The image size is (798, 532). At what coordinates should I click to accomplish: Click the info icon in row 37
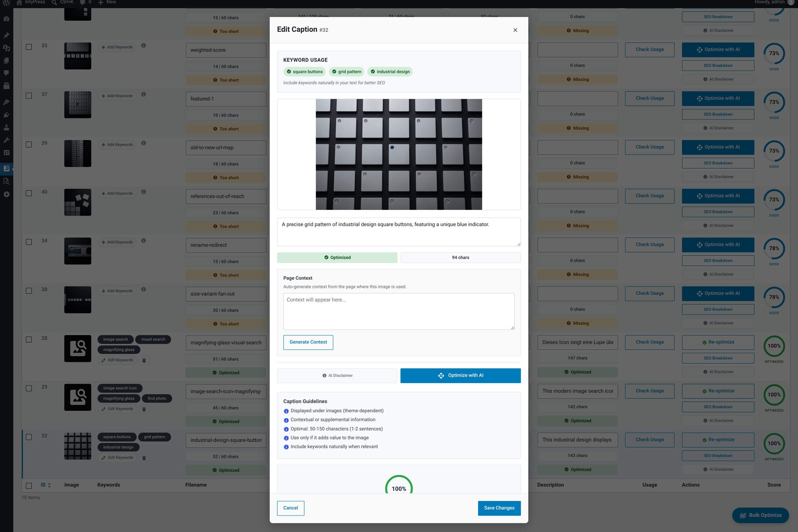144,94
